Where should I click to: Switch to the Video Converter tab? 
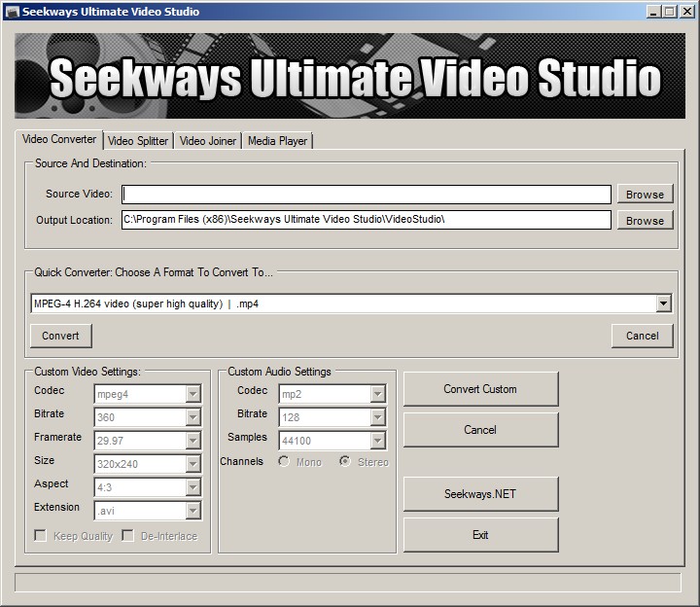(x=59, y=139)
